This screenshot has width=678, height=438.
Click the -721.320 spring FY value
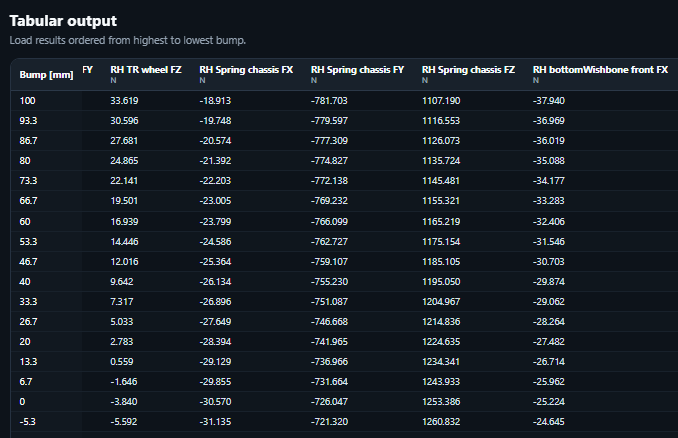click(329, 422)
